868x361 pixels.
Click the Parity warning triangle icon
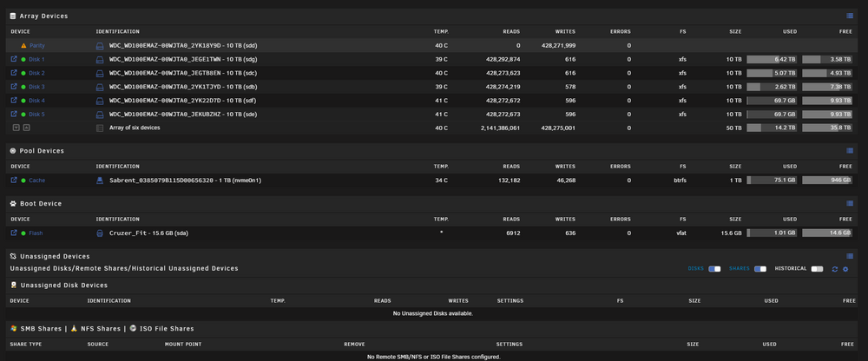pyautogui.click(x=23, y=46)
